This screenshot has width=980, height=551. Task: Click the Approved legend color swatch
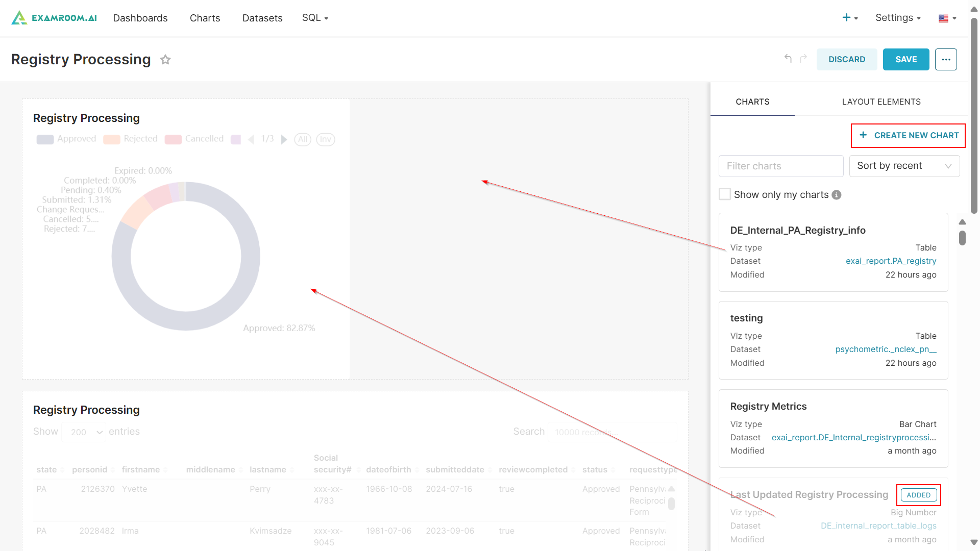(45, 139)
